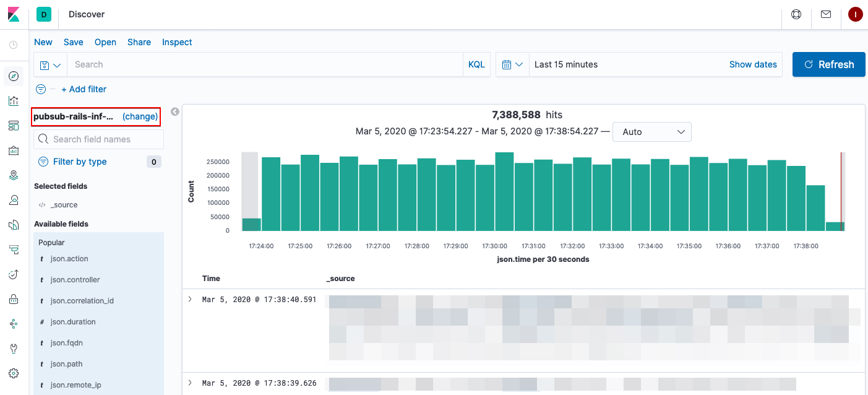This screenshot has width=868, height=395.
Task: Open the newsfeed mail icon in the header
Action: point(825,14)
